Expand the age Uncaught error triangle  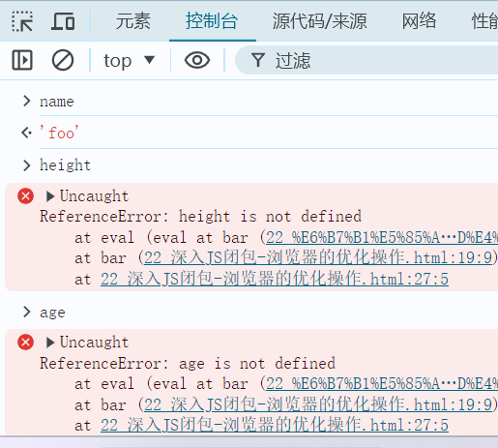click(50, 343)
